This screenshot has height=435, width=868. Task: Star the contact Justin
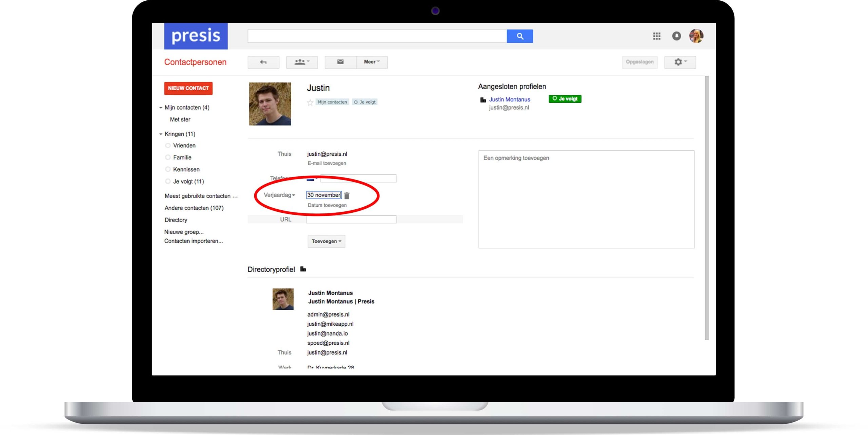(310, 102)
